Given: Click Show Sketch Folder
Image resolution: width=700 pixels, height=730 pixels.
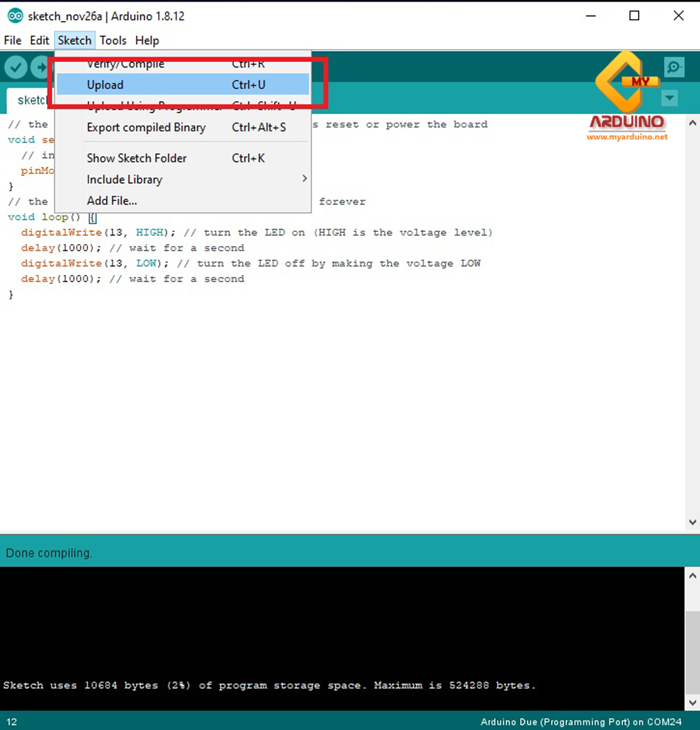Looking at the screenshot, I should click(x=136, y=158).
